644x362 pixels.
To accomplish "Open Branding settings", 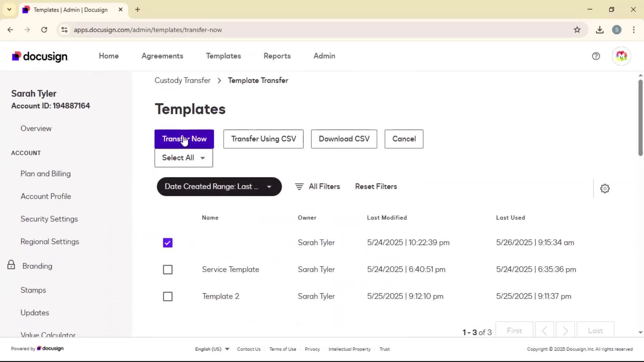I will tap(37, 266).
